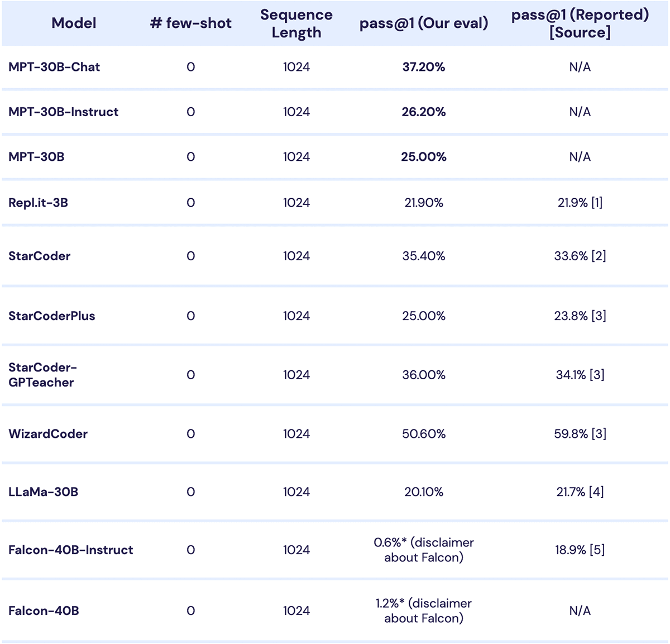Click the Model column header
The height and width of the screenshot is (644, 670).
(x=74, y=23)
